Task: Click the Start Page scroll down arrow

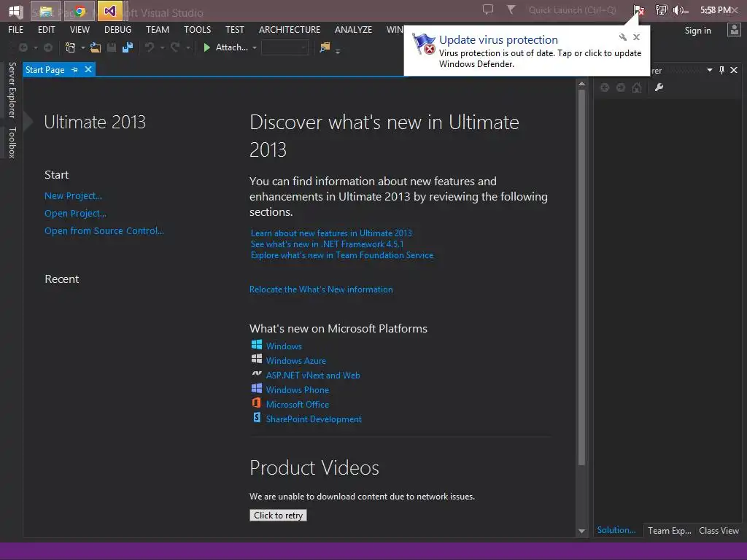Action: [581, 531]
